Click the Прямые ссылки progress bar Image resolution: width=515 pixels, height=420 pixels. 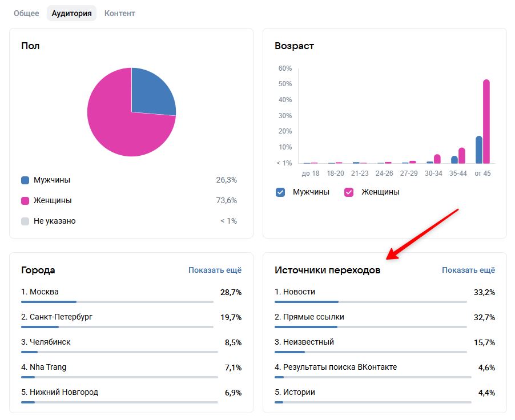[x=370, y=327]
